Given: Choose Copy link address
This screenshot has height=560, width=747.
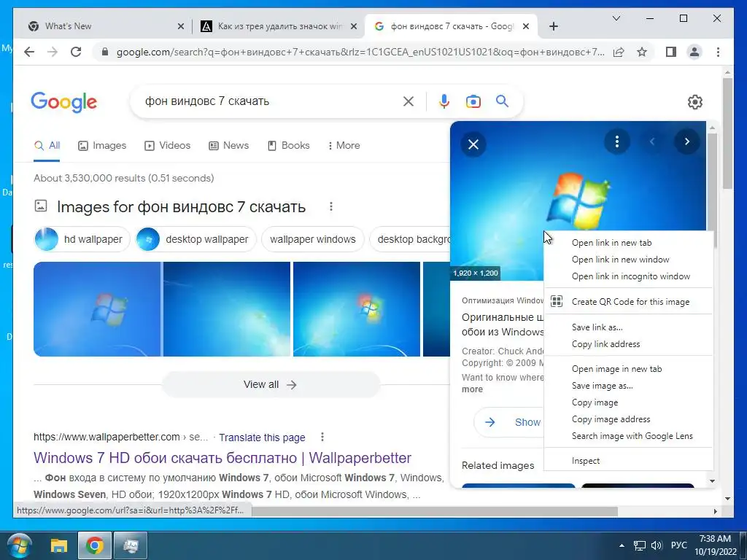Looking at the screenshot, I should (x=628, y=344).
